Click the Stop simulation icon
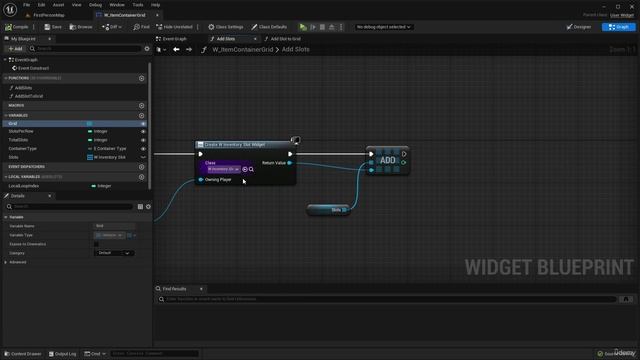The image size is (640, 360). 322,27
